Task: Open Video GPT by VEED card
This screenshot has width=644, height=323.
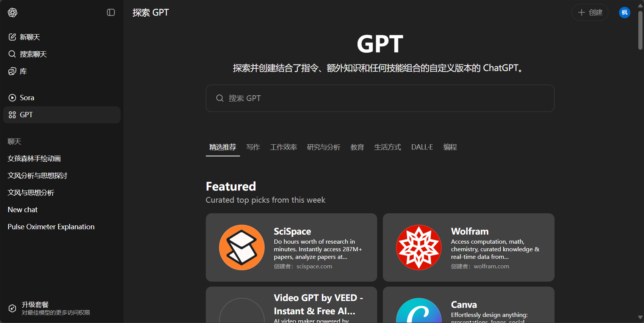Action: [x=291, y=305]
